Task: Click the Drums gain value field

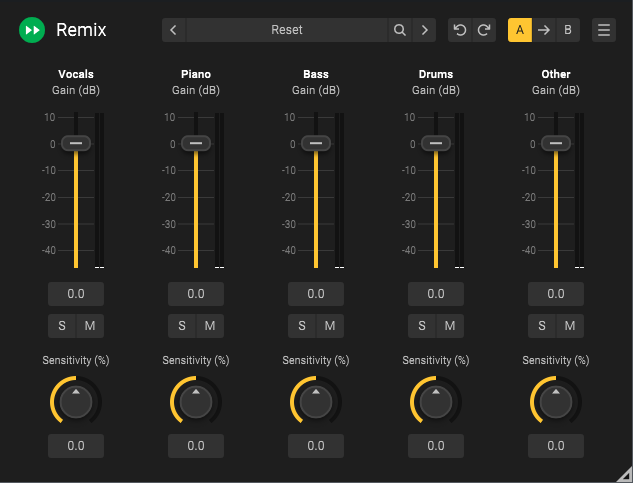Action: coord(436,294)
